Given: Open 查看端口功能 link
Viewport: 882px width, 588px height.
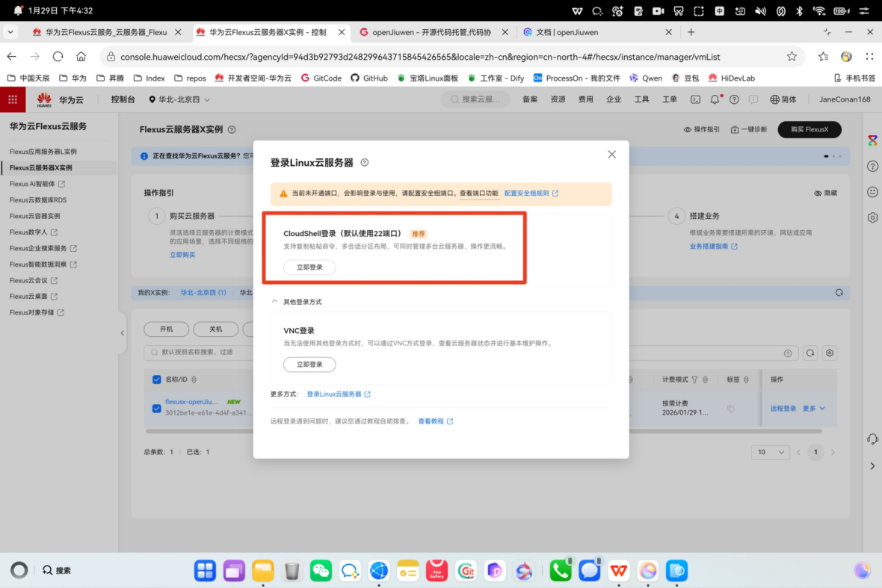Looking at the screenshot, I should (478, 193).
